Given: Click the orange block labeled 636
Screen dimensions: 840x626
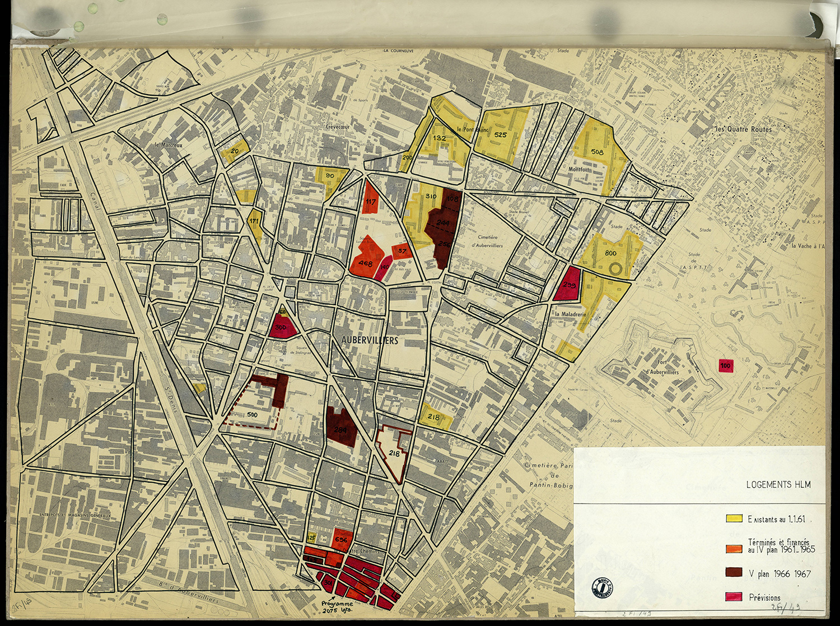Looking at the screenshot, I should [x=341, y=540].
